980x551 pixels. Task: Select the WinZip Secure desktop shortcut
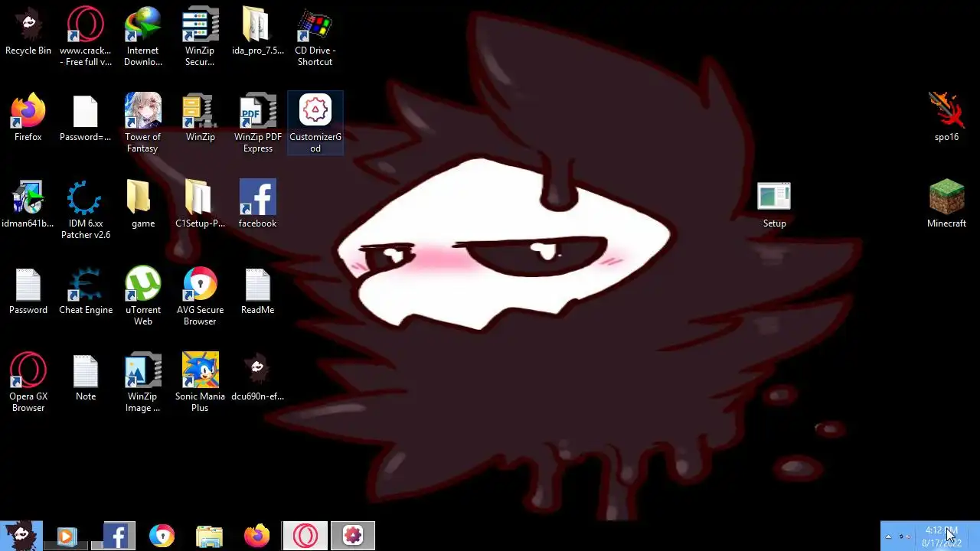click(200, 36)
